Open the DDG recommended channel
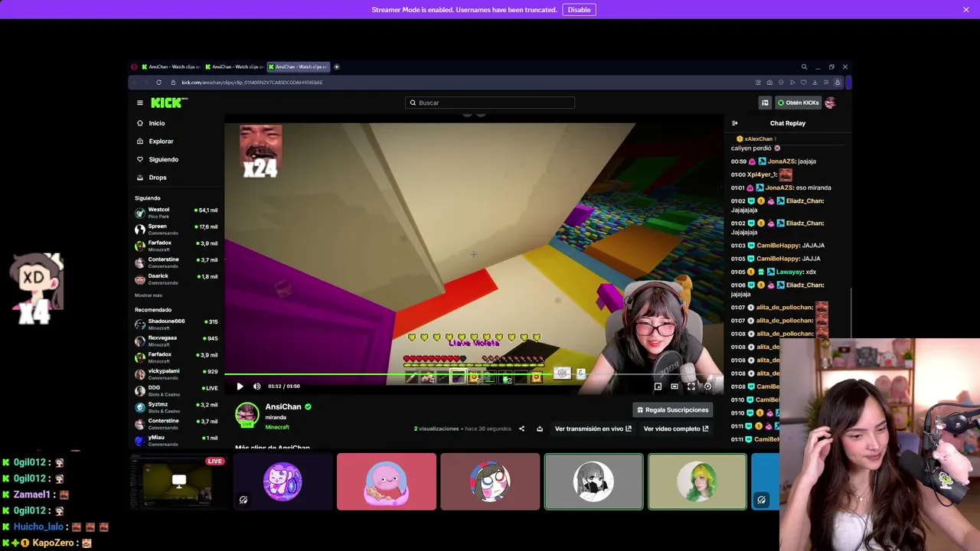The width and height of the screenshot is (980, 551). 177,391
